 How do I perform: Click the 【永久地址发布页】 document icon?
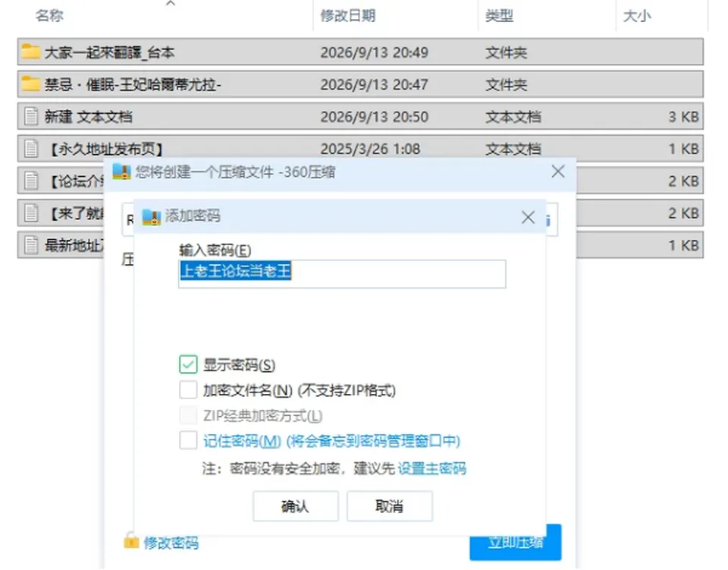tap(31, 149)
